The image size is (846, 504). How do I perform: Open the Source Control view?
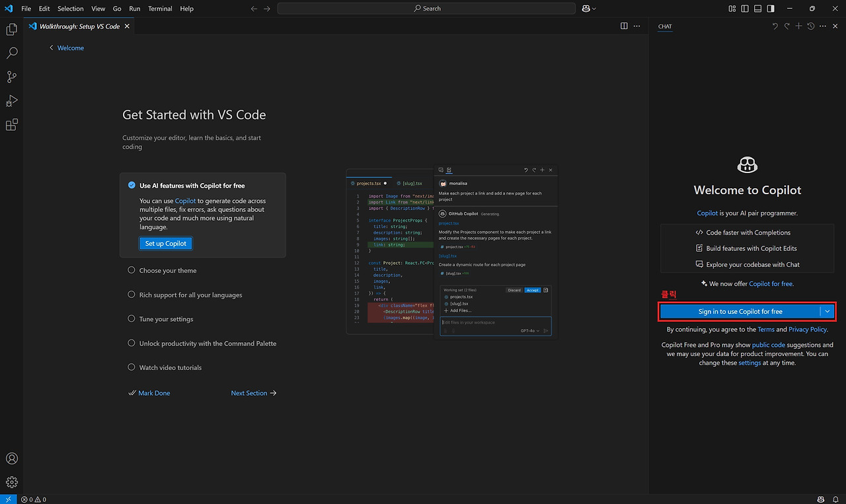pos(11,77)
